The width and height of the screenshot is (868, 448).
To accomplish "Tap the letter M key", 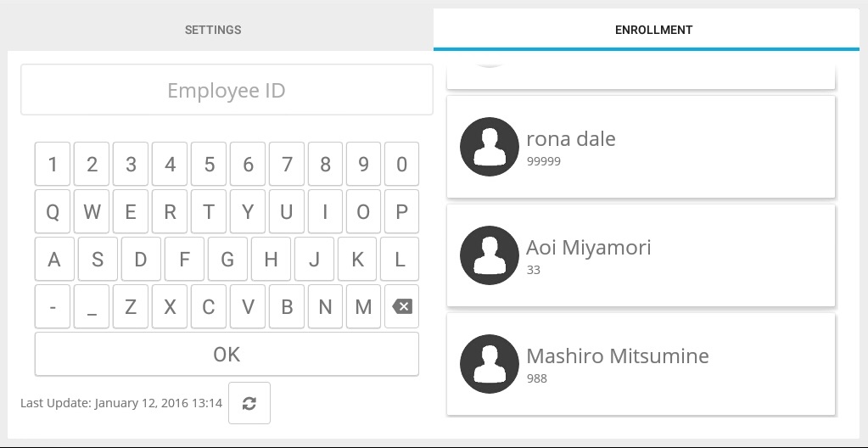I will click(x=363, y=306).
